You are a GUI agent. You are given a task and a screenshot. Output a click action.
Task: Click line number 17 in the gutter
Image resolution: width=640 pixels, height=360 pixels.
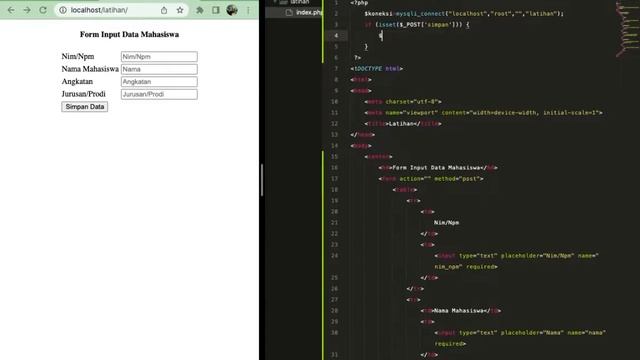[x=334, y=179]
